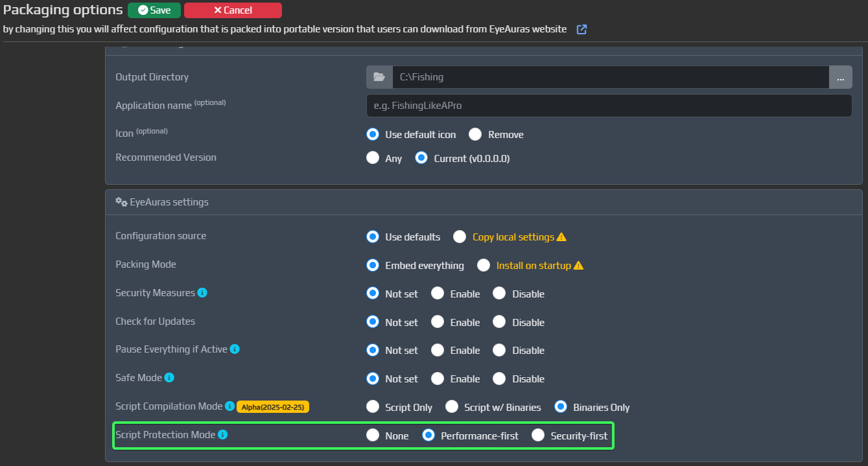
Task: Browse output directory with the ellipsis button
Action: coord(840,77)
